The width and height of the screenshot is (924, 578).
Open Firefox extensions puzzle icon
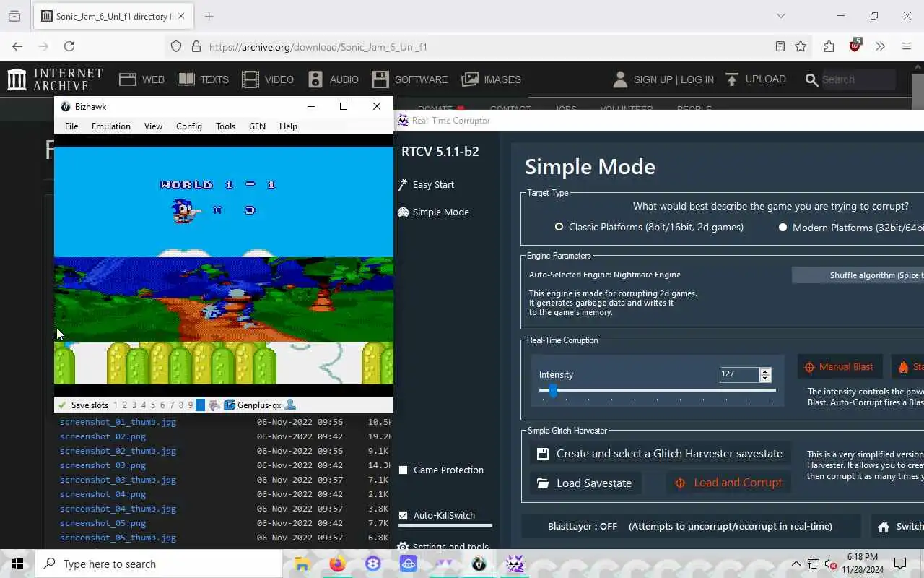click(829, 46)
